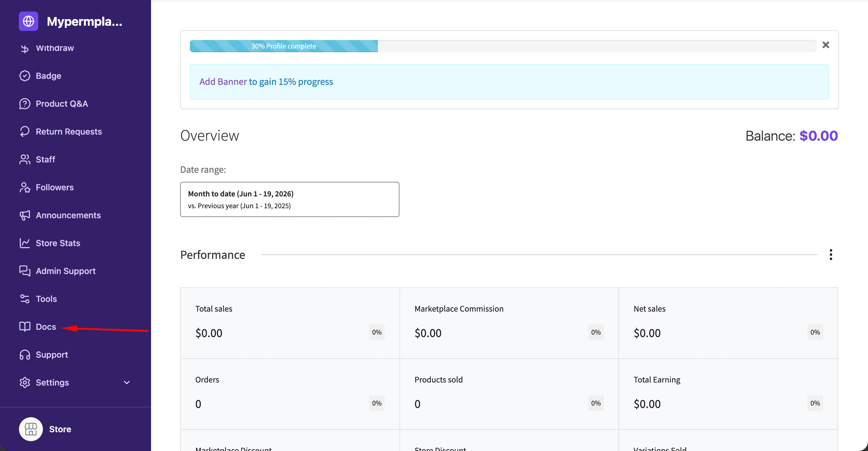The height and width of the screenshot is (451, 868).
Task: Click the Total sales card
Action: pos(290,323)
